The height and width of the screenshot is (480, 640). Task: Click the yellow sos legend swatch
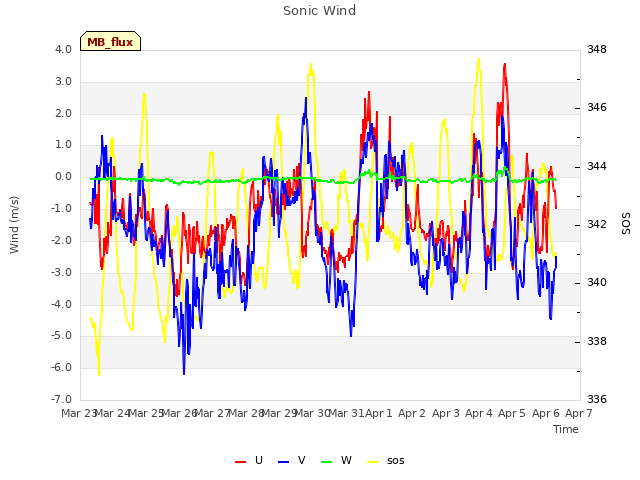click(373, 462)
